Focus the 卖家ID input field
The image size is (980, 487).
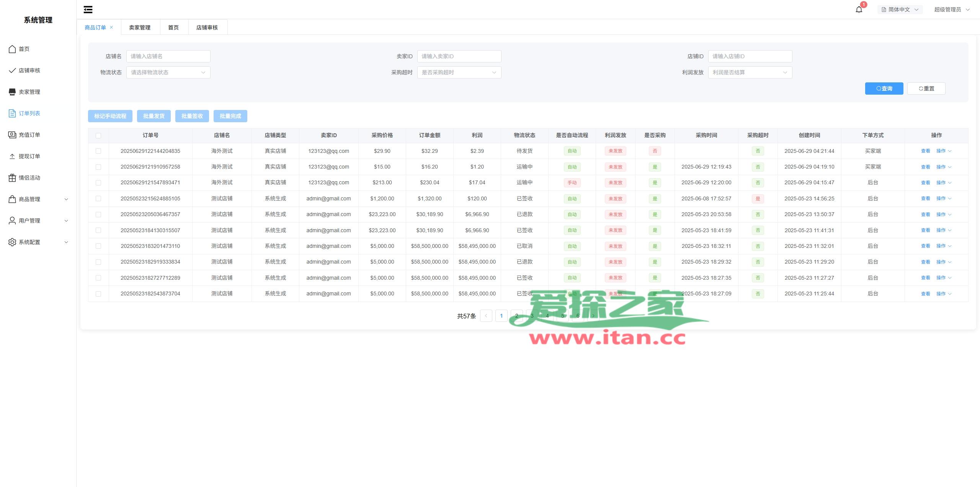click(x=459, y=56)
